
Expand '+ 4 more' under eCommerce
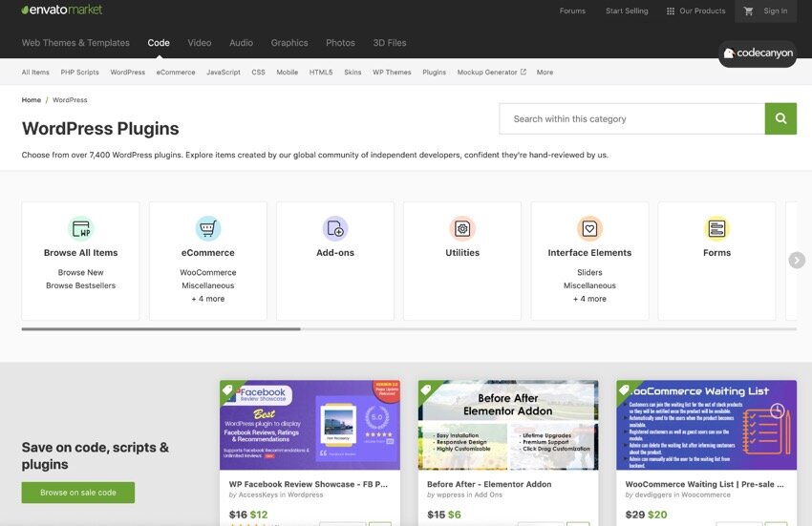[207, 299]
